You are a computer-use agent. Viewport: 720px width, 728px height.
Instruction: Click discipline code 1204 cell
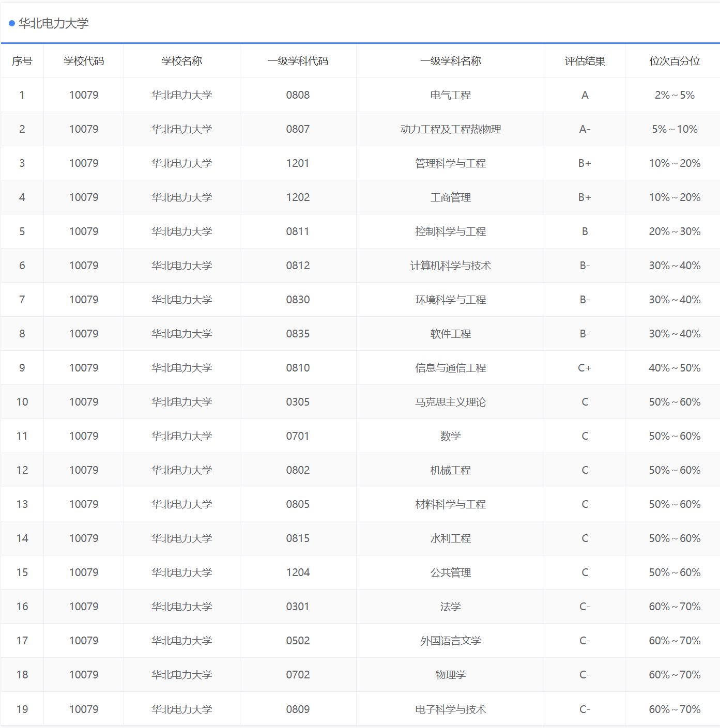click(298, 572)
